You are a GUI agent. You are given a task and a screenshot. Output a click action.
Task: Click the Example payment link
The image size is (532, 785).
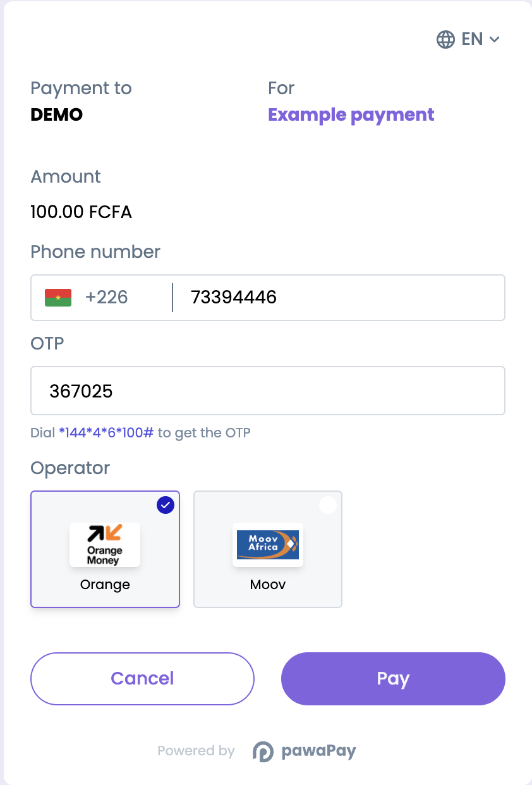[351, 115]
